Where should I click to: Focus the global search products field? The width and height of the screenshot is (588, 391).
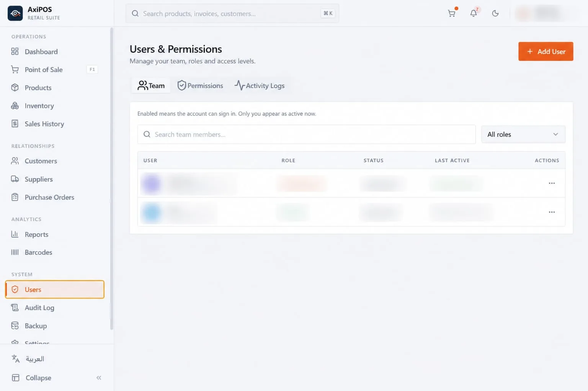point(232,13)
